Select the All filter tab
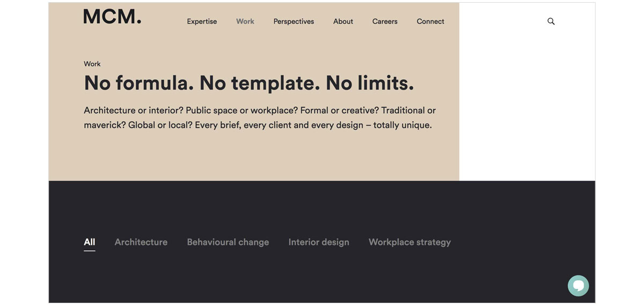The height and width of the screenshot is (306, 644). (90, 242)
